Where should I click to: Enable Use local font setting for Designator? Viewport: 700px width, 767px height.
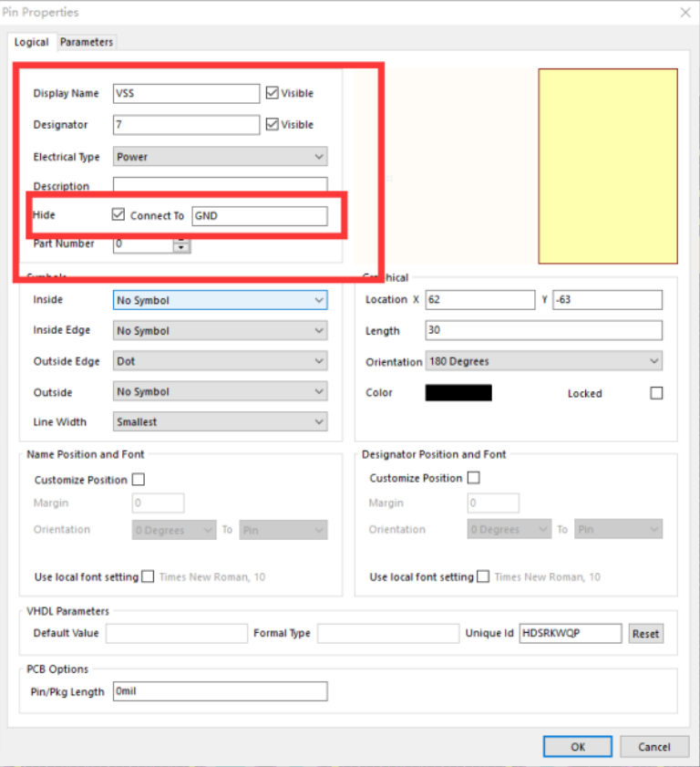pyautogui.click(x=483, y=576)
